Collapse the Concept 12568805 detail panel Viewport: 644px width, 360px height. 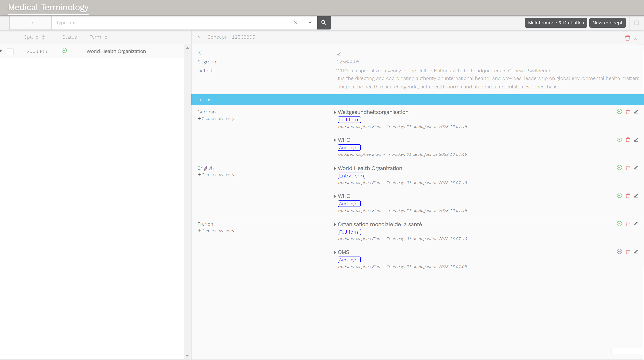click(x=200, y=37)
